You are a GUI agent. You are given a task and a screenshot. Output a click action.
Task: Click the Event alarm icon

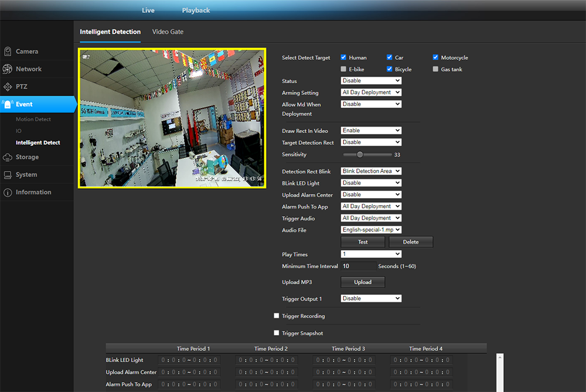pos(8,104)
